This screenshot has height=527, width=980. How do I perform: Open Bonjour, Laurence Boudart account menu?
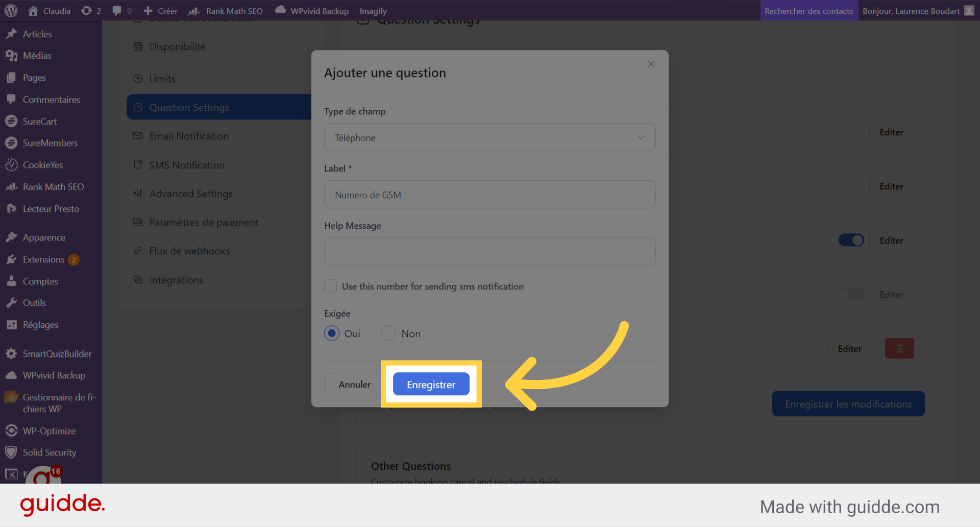tap(918, 11)
